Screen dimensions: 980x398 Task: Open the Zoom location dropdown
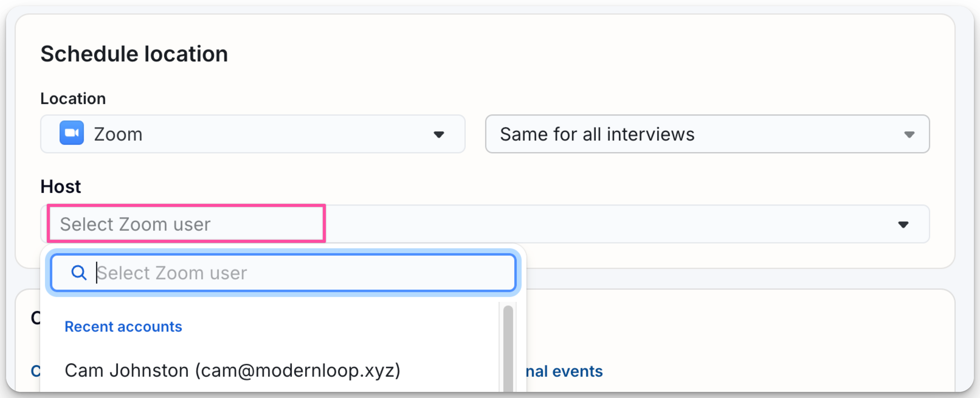pos(253,134)
